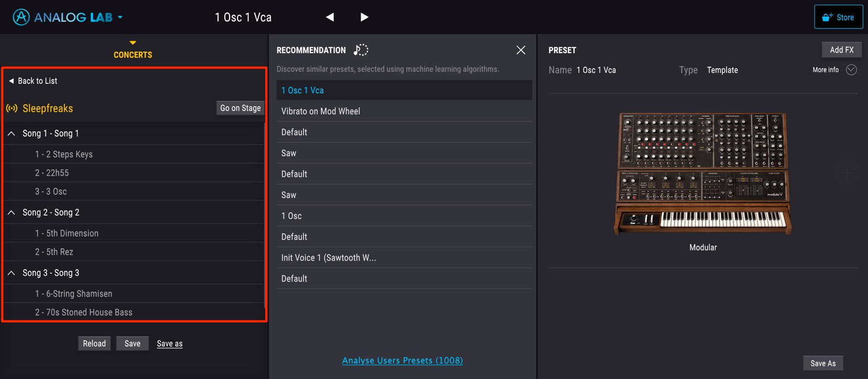Select preset 1 - 5th Dimension
This screenshot has width=868, height=379.
(134, 233)
